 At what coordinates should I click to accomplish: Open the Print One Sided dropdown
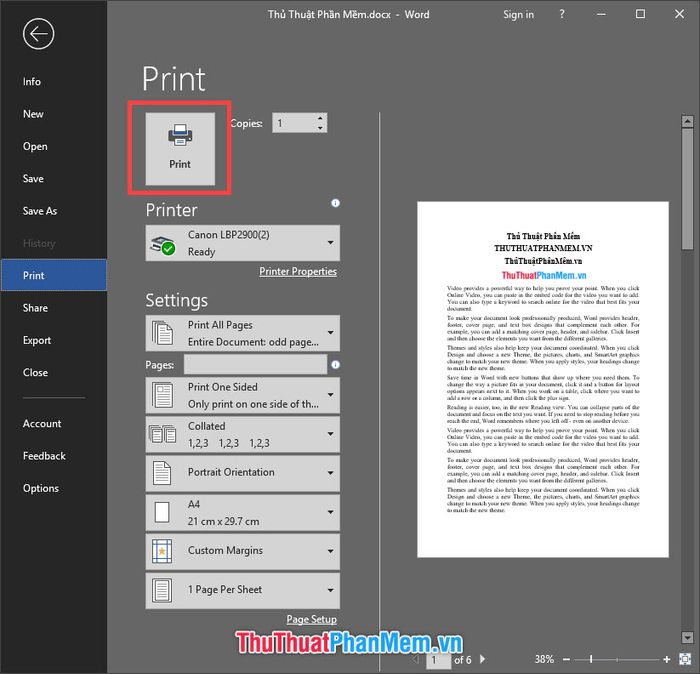pyautogui.click(x=242, y=395)
